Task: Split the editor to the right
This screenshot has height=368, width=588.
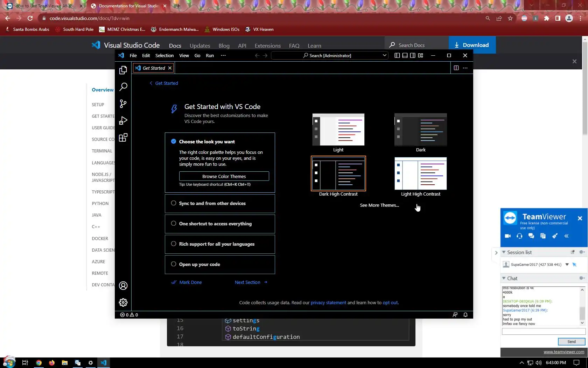Action: coord(456,68)
